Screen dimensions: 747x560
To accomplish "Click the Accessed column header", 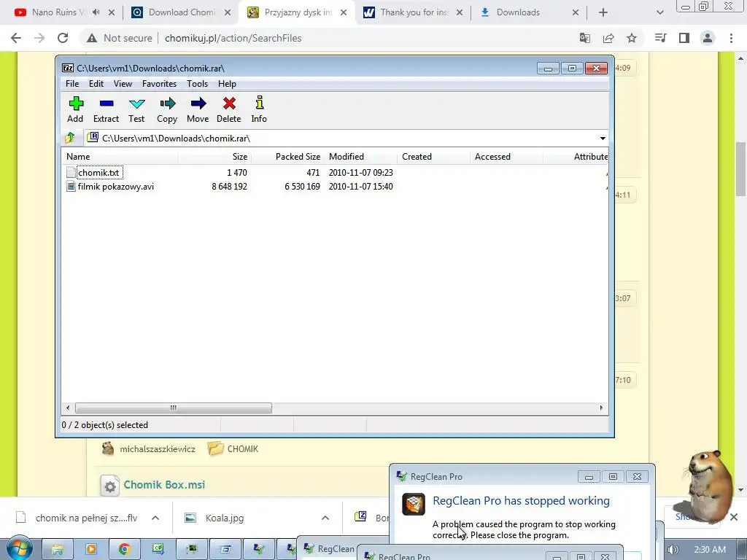I will [506, 157].
